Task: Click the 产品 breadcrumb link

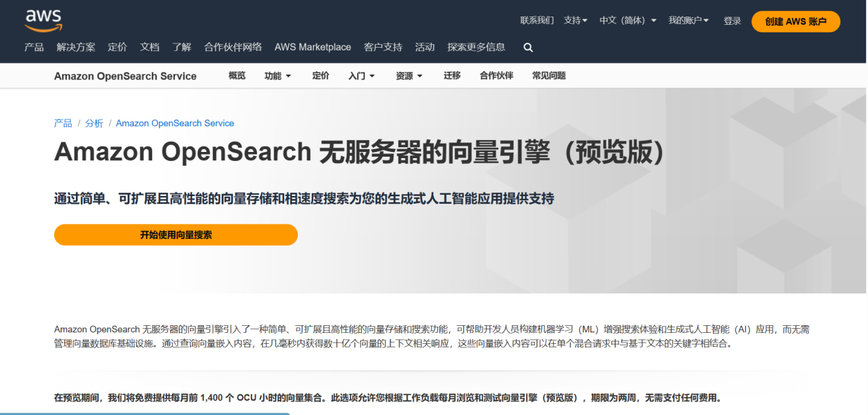Action: (x=63, y=123)
